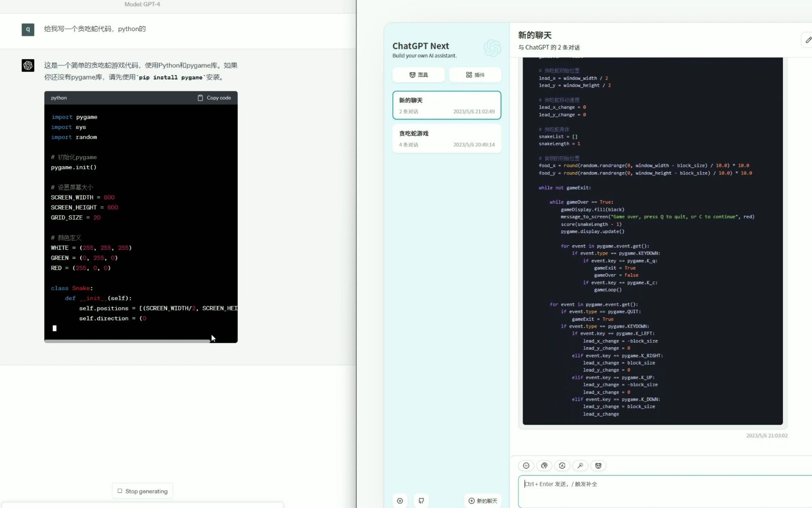Start a new chat with 新的聊天 button
812x508 pixels.
tap(483, 500)
